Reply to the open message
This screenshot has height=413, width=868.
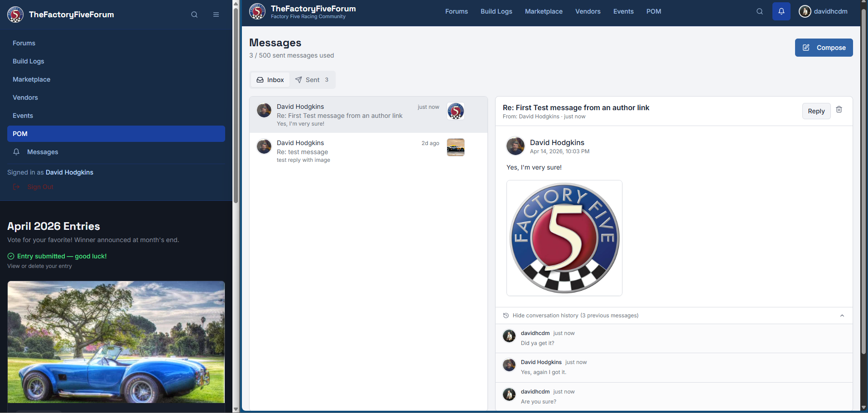816,111
